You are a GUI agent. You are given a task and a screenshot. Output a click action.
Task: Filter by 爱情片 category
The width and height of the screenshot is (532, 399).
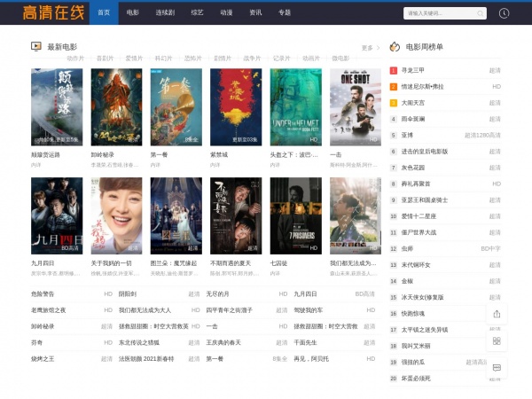point(134,59)
